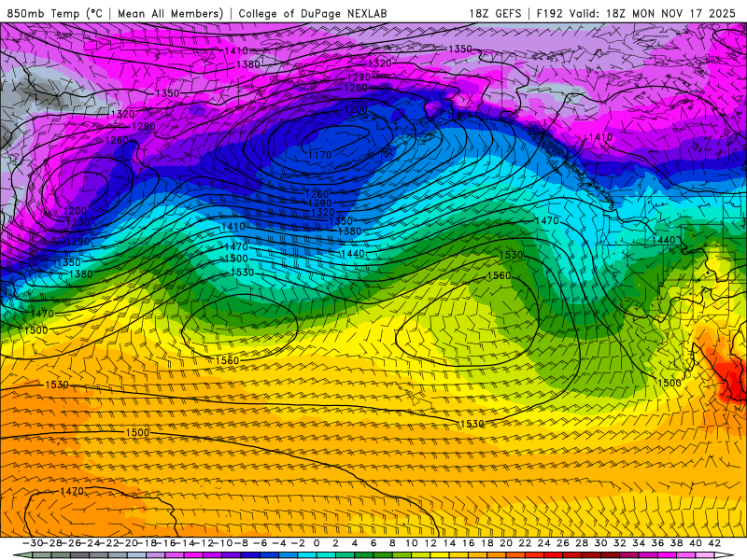Click the 26 label on the color scale

point(563,543)
